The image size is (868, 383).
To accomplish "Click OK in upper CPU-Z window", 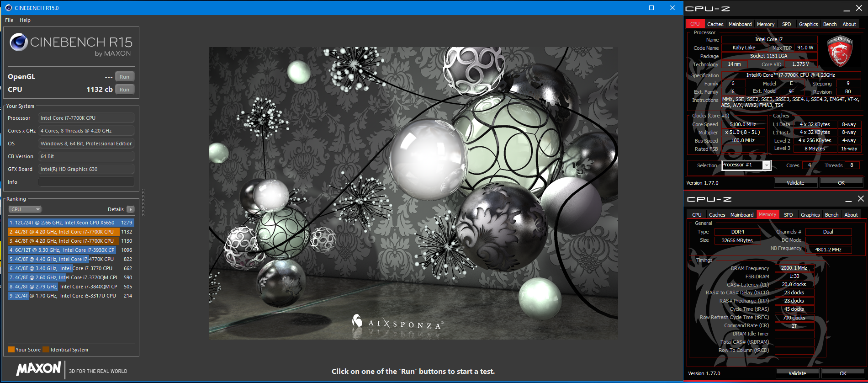I will pyautogui.click(x=841, y=183).
